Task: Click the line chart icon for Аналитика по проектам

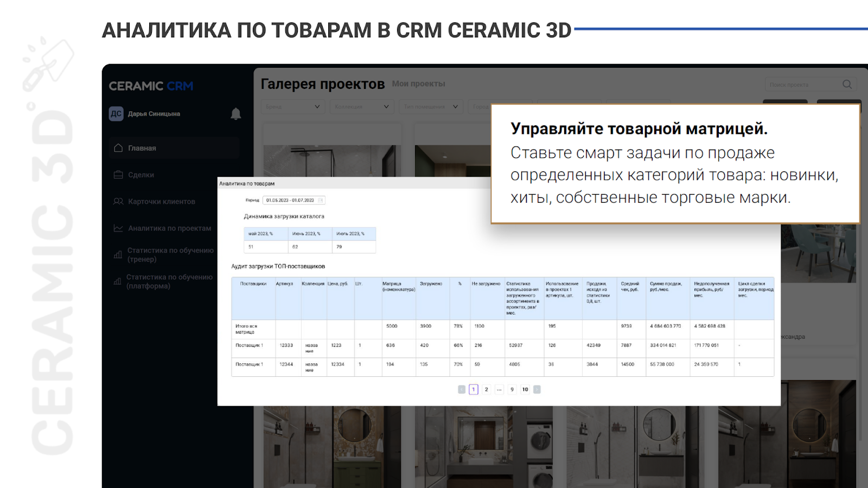Action: click(118, 228)
